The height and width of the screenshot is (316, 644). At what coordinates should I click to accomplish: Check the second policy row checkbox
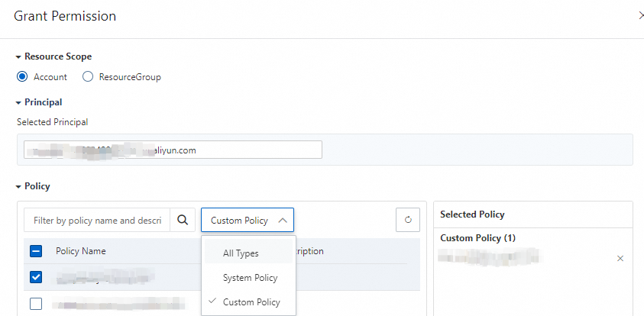pyautogui.click(x=36, y=304)
